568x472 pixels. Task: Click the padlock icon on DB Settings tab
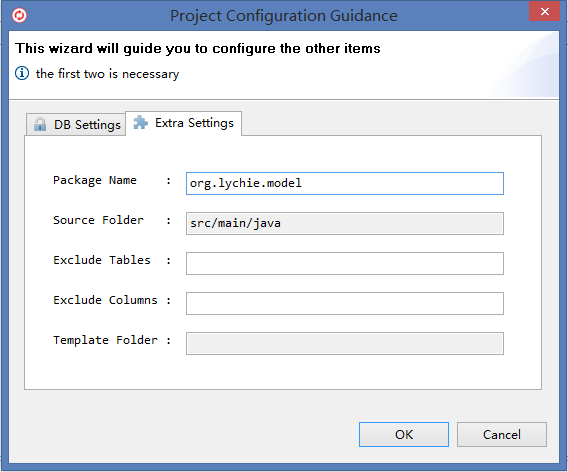click(x=40, y=124)
